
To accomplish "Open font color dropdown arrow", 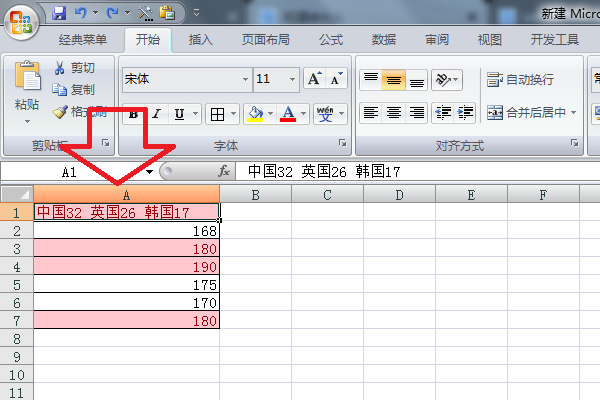I will tap(303, 114).
